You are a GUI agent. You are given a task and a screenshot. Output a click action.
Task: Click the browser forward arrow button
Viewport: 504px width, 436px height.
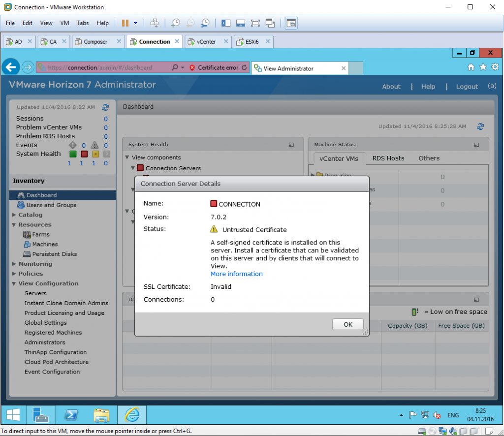[x=28, y=67]
